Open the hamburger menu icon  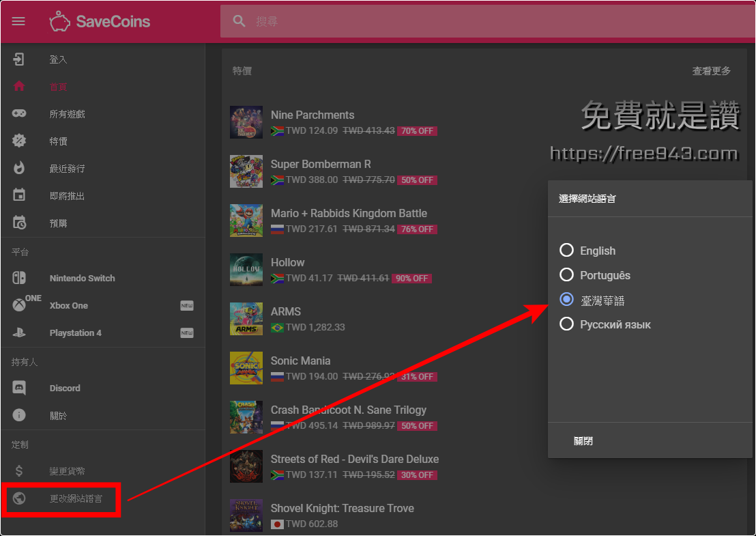click(x=18, y=21)
